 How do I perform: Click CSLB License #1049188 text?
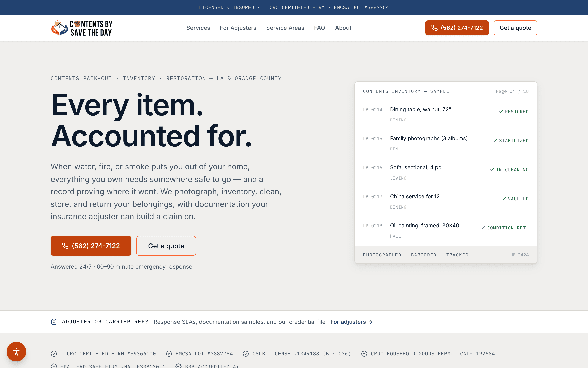[302, 354]
